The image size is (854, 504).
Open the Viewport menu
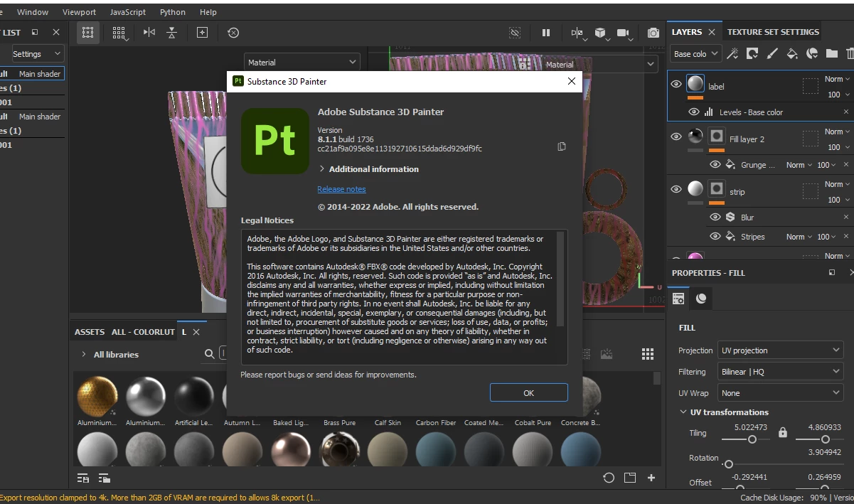pos(79,12)
